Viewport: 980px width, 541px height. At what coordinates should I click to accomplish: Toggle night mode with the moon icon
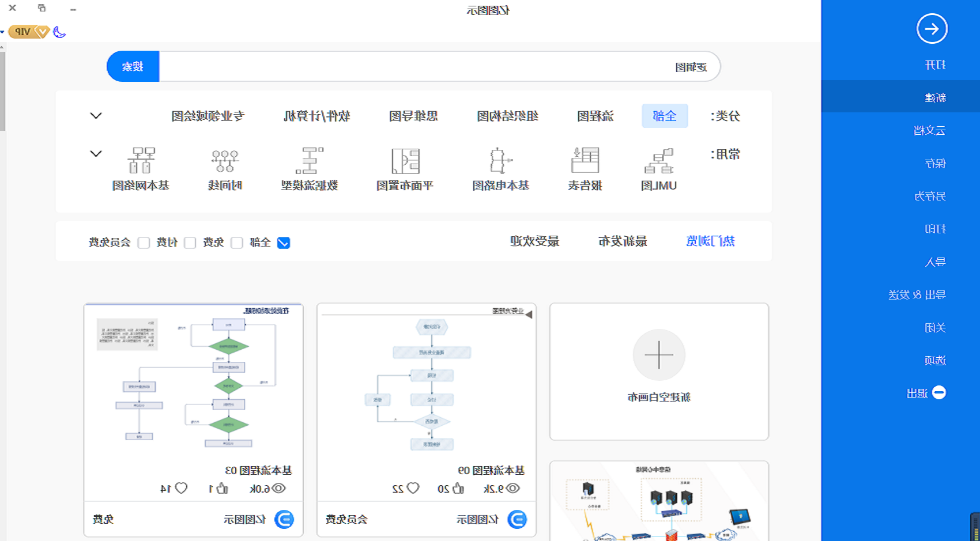[x=59, y=32]
